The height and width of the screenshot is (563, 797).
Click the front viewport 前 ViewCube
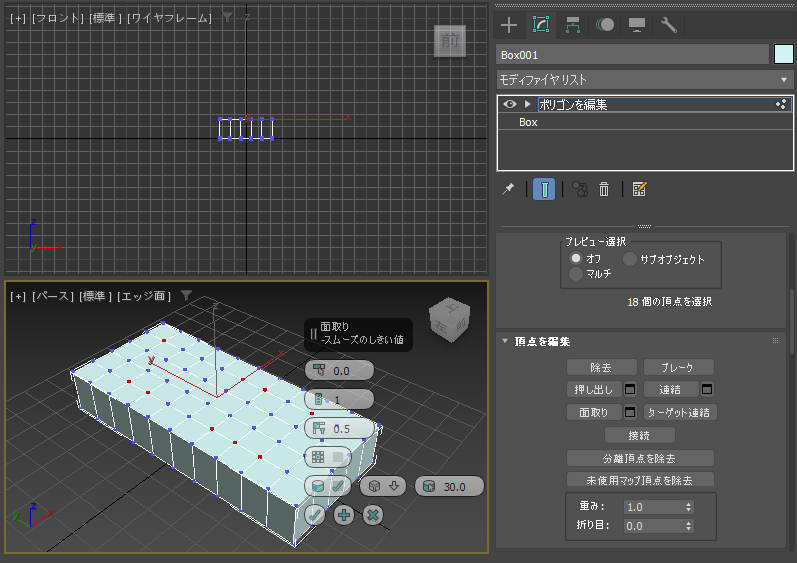point(450,41)
